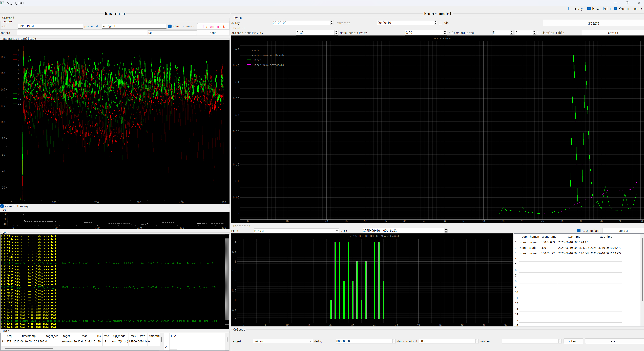Decrease the duration time with the down arrow
Image resolution: width=644 pixels, height=351 pixels.
click(x=435, y=24)
